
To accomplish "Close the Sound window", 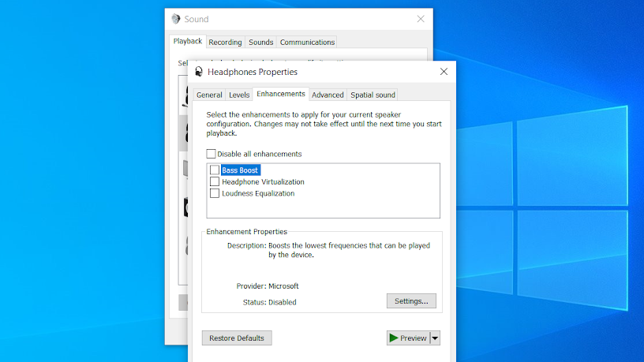I will coord(421,19).
